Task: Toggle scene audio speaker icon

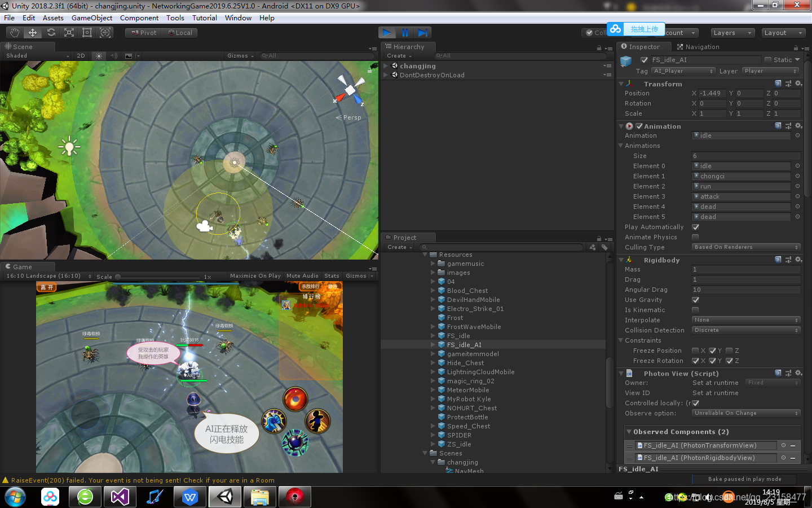Action: pyautogui.click(x=113, y=56)
